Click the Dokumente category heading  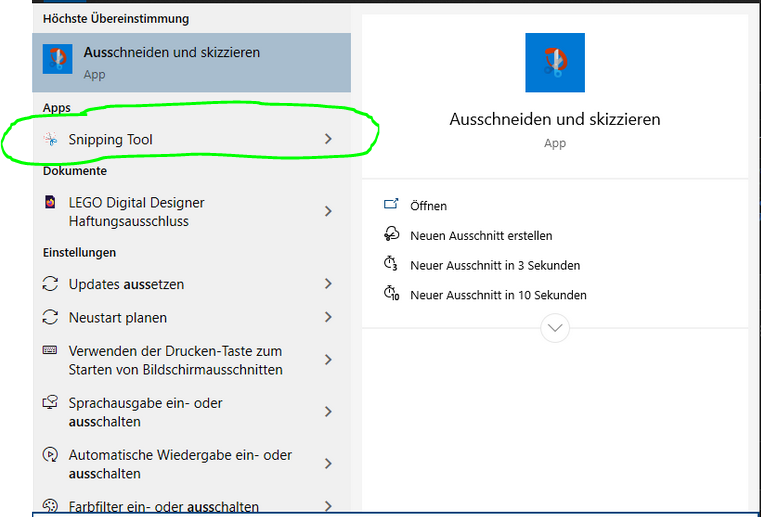[x=75, y=171]
